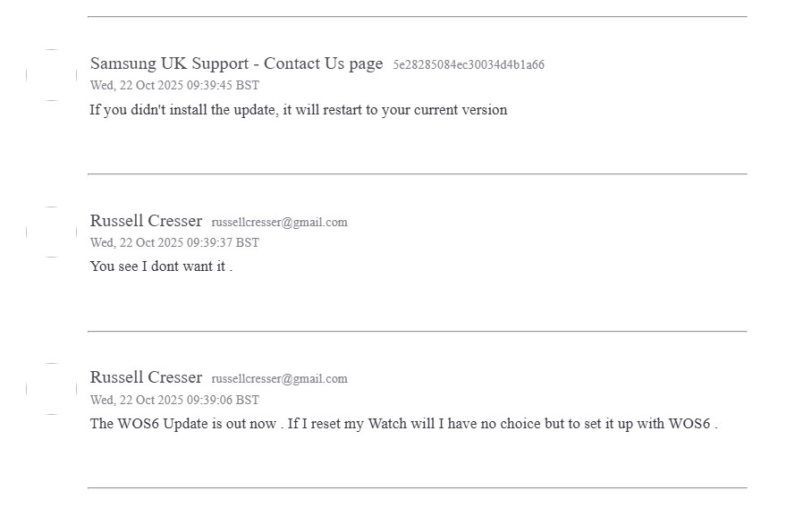Screen dimensions: 812x507
Task: Click the 09:39:06 BST timestamp
Action: (174, 400)
